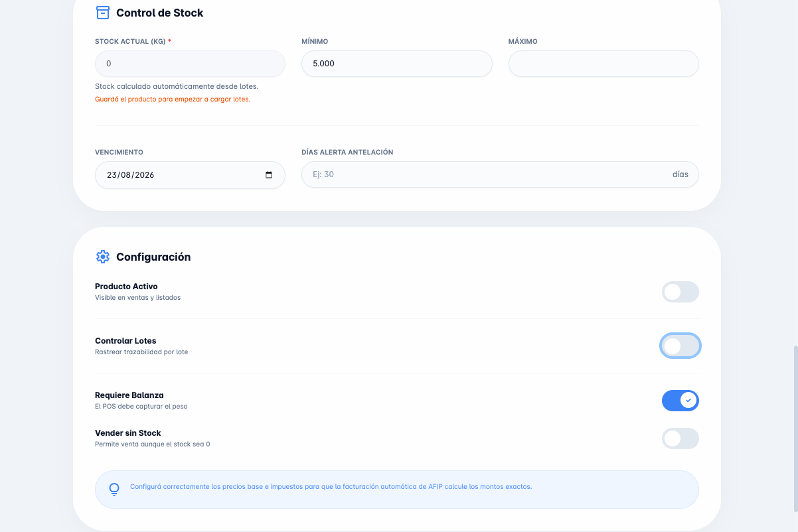
Task: Click the "Requiere Balanza" label
Action: (x=129, y=395)
